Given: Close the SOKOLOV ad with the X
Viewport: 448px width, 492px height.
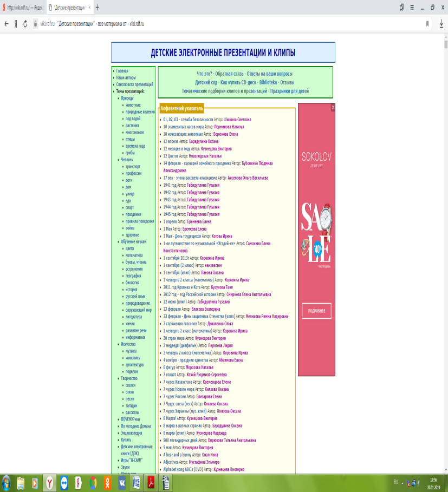Looking at the screenshot, I should (x=333, y=108).
